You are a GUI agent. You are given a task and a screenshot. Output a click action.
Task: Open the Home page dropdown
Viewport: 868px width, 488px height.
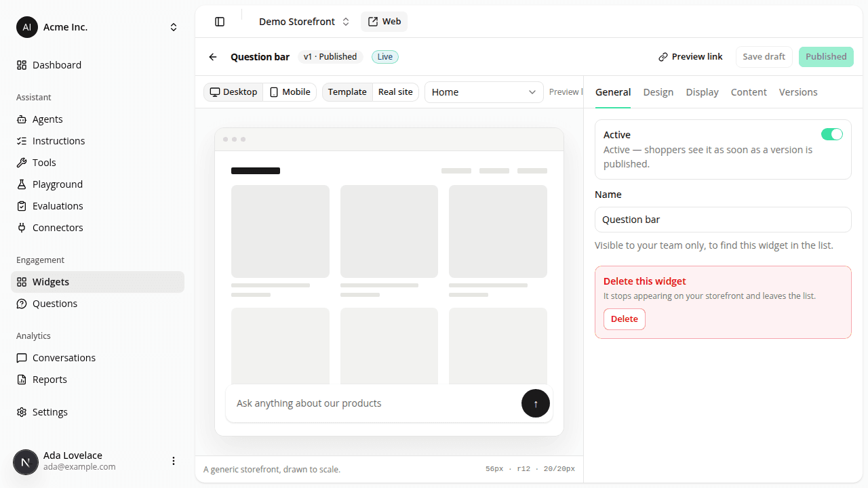tap(484, 92)
